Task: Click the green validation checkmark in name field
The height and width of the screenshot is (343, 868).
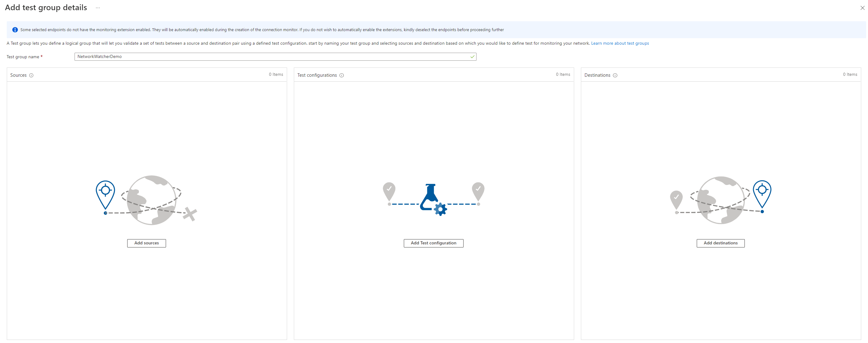Action: pos(472,57)
